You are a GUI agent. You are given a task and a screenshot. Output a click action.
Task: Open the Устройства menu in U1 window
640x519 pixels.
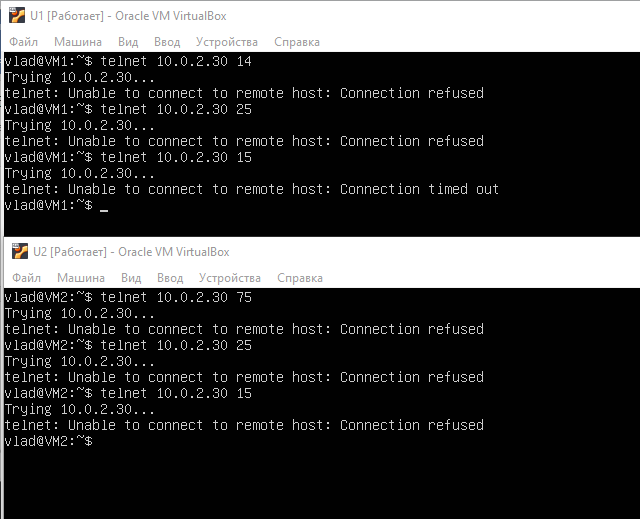coord(227,42)
